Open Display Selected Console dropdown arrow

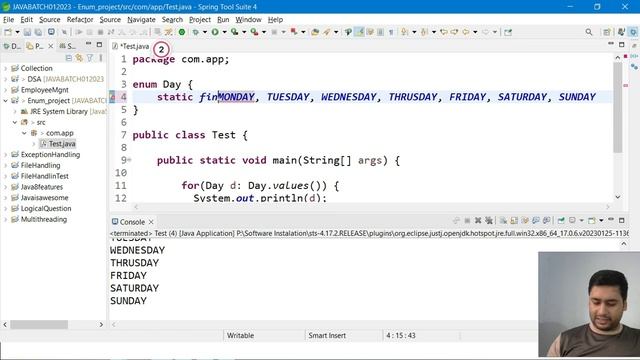click(581, 220)
